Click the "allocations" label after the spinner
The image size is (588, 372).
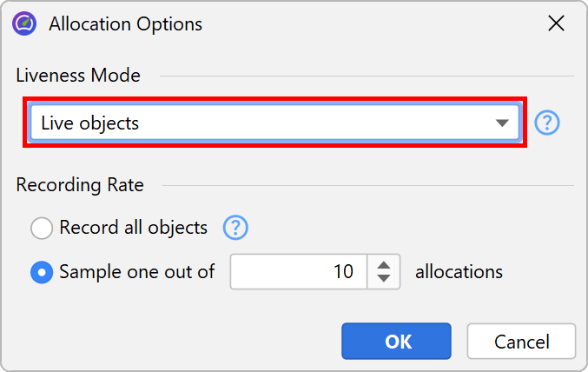pos(459,272)
